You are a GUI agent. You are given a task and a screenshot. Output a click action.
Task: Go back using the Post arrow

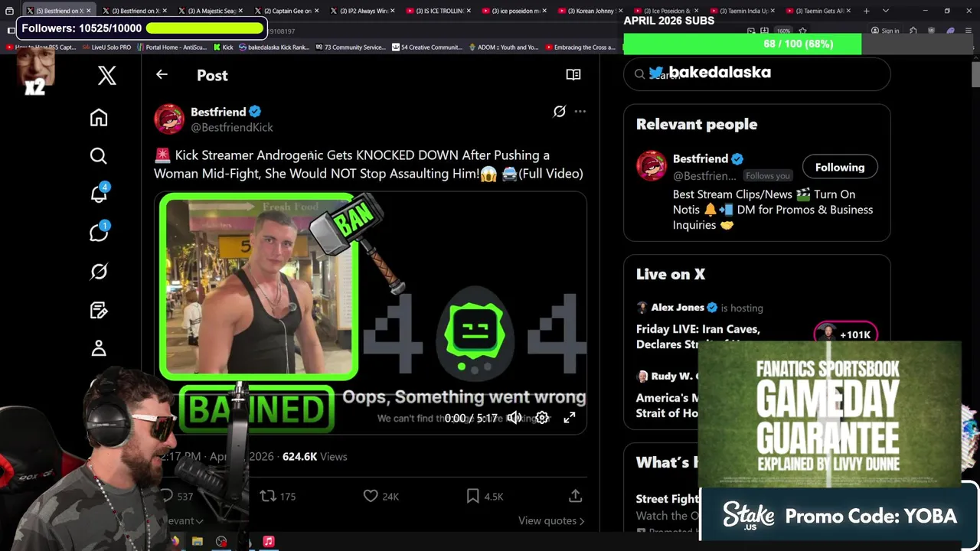pyautogui.click(x=162, y=74)
